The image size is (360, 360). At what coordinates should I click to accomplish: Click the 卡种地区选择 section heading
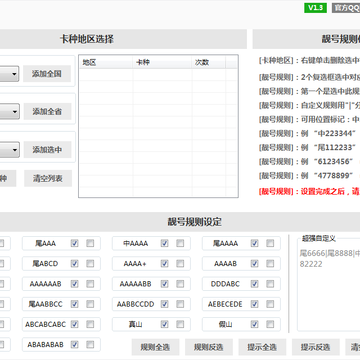pos(87,39)
